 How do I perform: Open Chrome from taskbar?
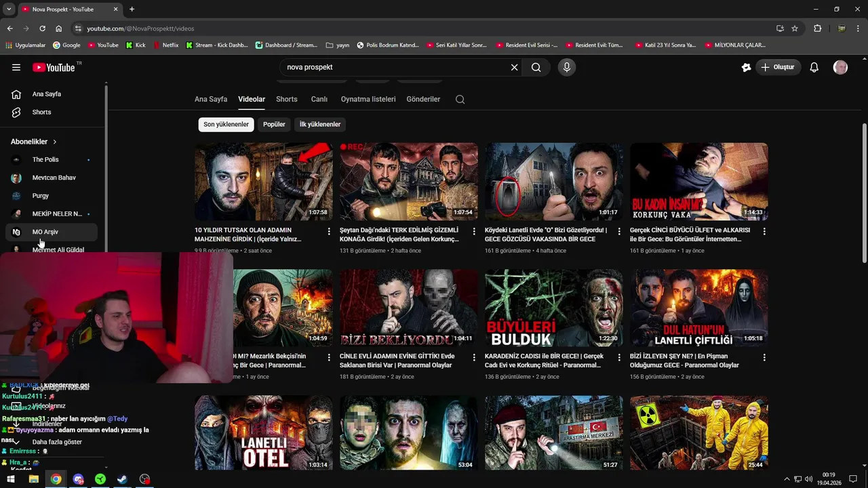(56, 479)
